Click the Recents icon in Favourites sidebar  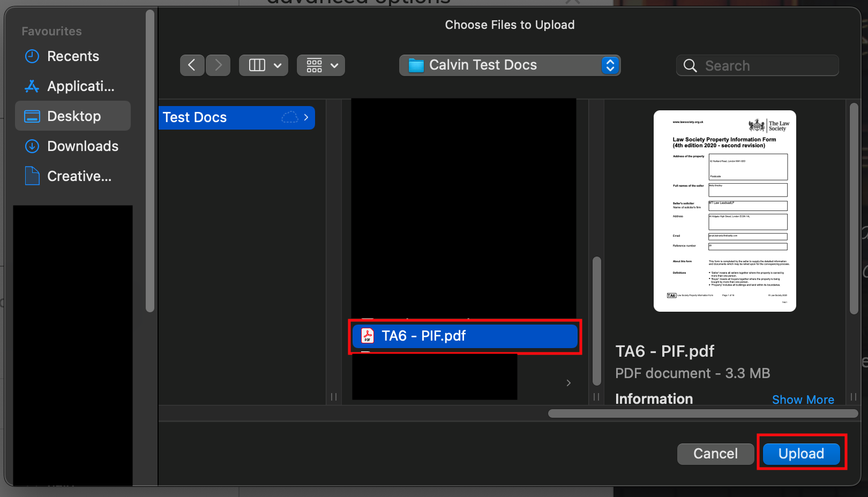[x=32, y=56]
